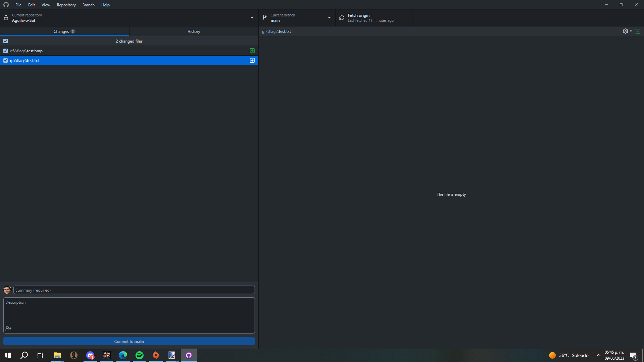Image resolution: width=644 pixels, height=362 pixels.
Task: Click Commit to main
Action: point(129,341)
